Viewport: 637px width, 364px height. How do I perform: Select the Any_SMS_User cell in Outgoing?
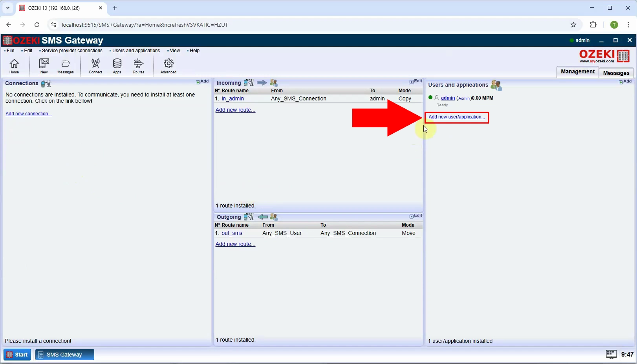click(282, 233)
